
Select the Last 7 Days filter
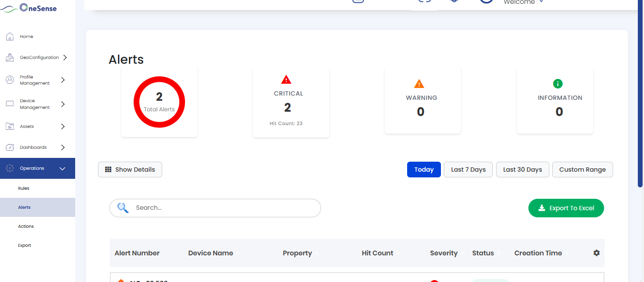point(468,169)
